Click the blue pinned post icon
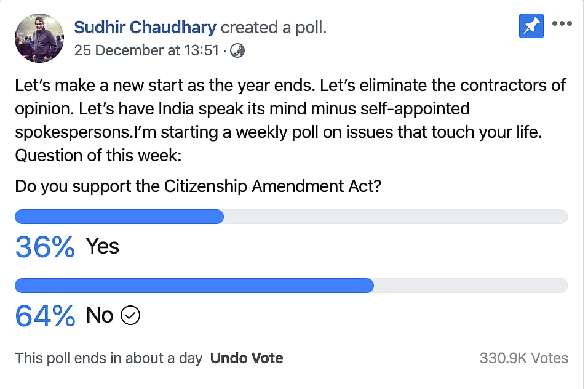 point(531,26)
